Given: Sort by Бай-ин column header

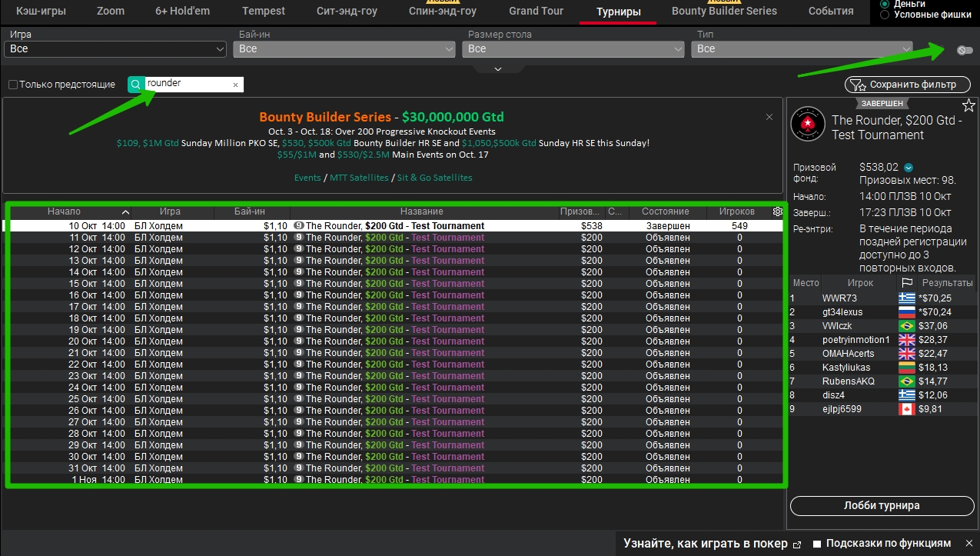Looking at the screenshot, I should pos(250,211).
